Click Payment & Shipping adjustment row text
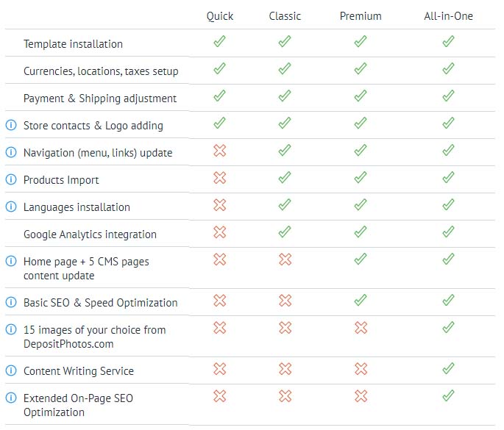 100,98
